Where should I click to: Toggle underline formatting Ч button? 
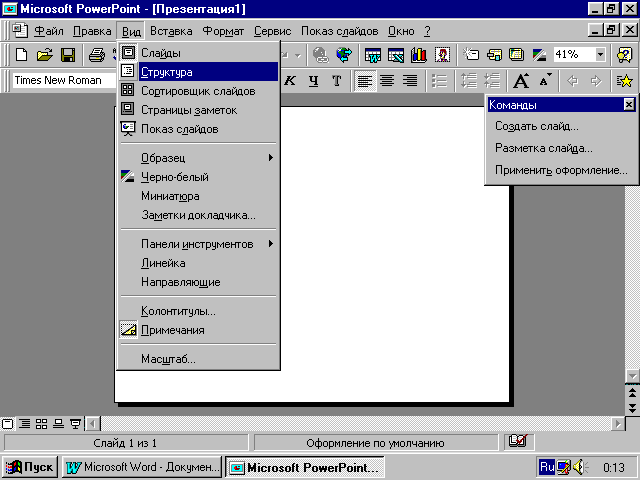coord(313,81)
